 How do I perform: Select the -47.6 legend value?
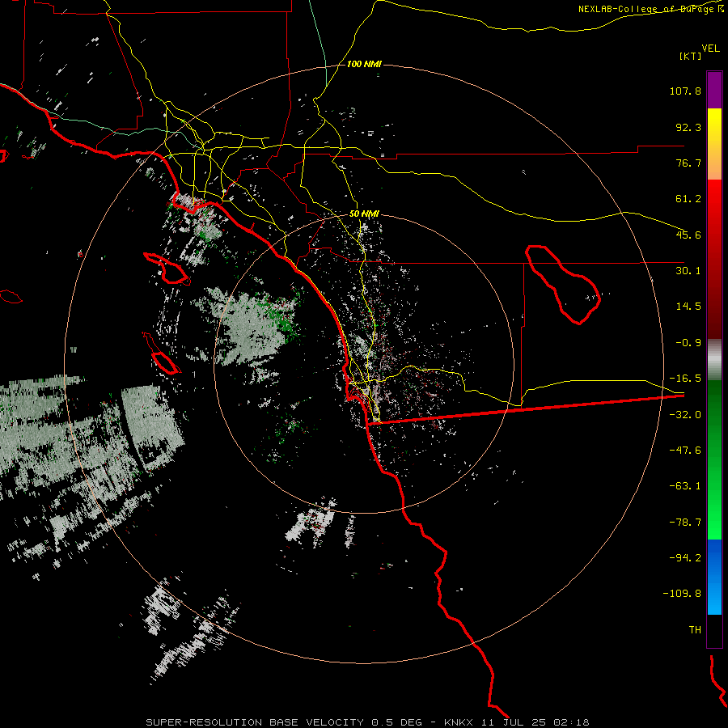coord(685,451)
